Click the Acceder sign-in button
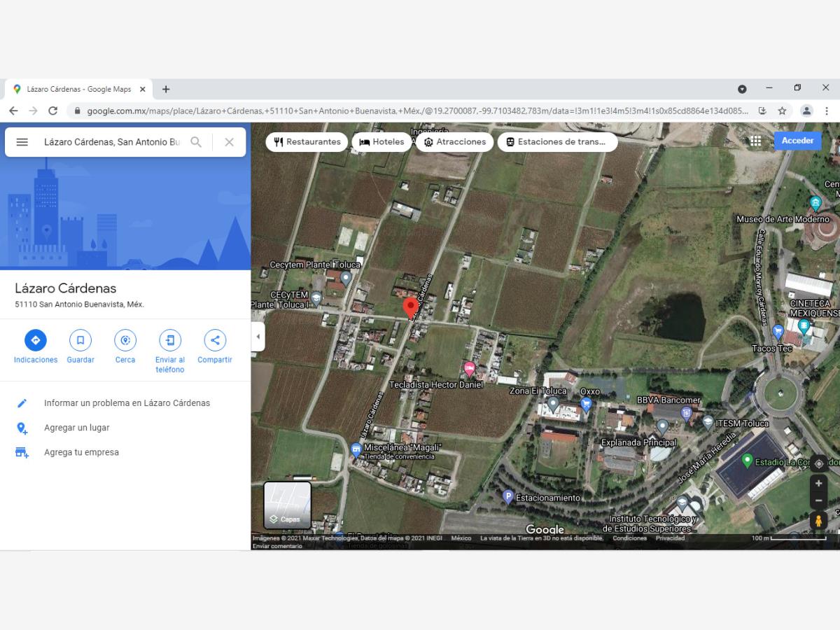 tap(797, 141)
